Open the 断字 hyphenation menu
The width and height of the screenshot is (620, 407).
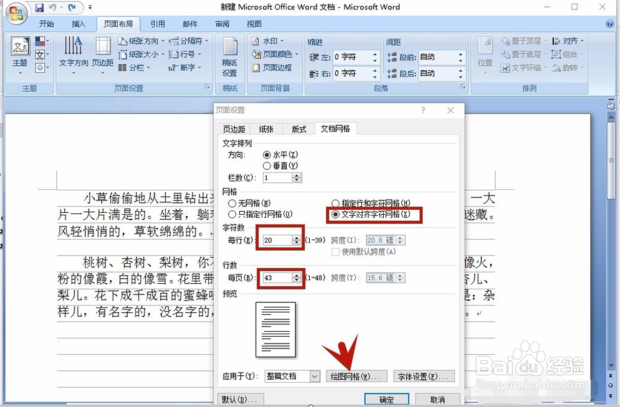pyautogui.click(x=185, y=68)
